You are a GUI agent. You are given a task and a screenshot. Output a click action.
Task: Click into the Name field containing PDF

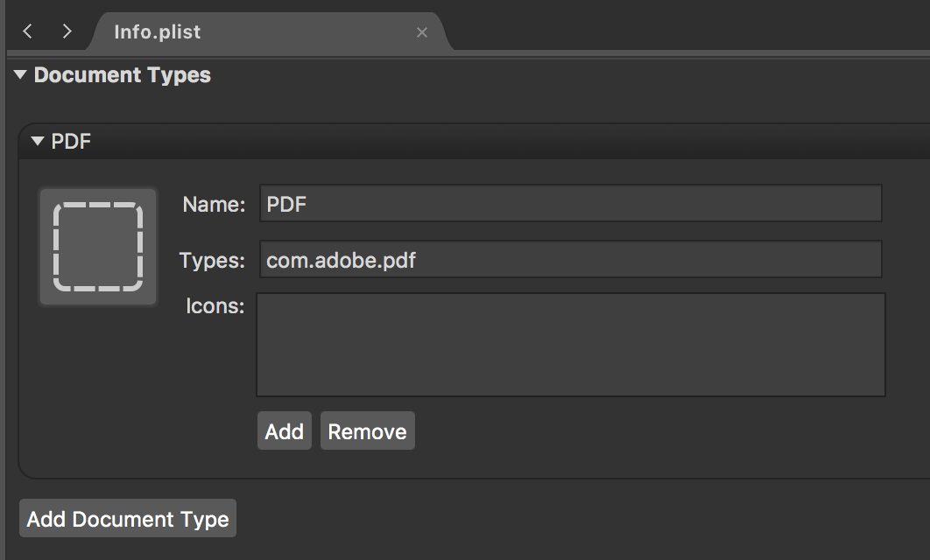(x=569, y=204)
